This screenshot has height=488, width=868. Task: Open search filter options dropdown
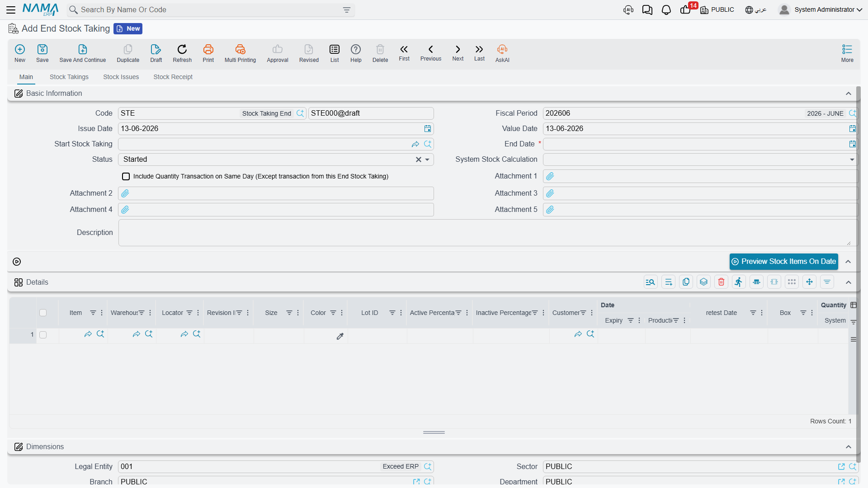[x=347, y=10]
